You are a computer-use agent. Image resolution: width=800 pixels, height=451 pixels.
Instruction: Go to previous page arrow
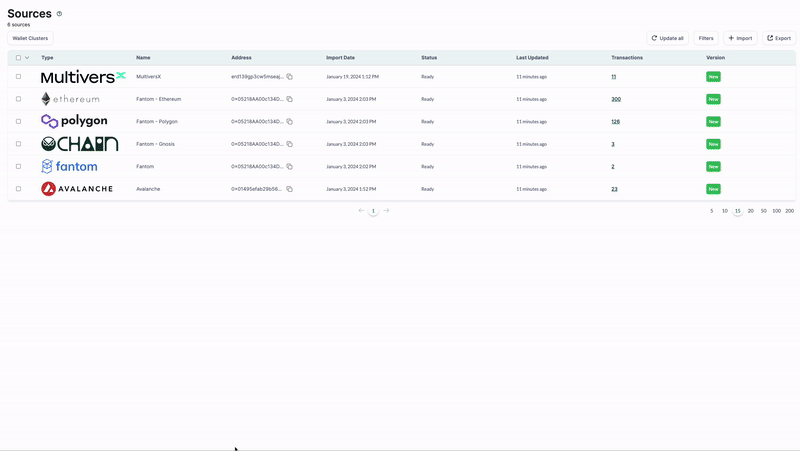pos(361,211)
